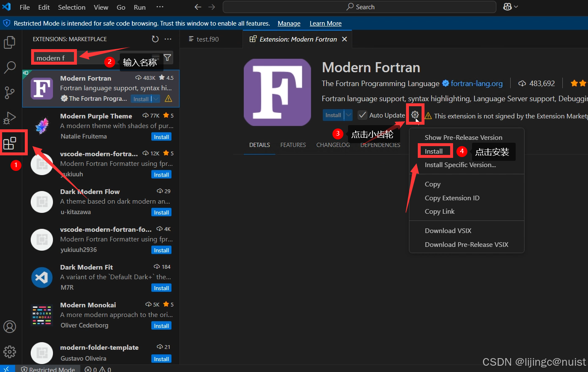Viewport: 588px width, 372px height.
Task: Open the Manage gear in activity bar
Action: [10, 351]
